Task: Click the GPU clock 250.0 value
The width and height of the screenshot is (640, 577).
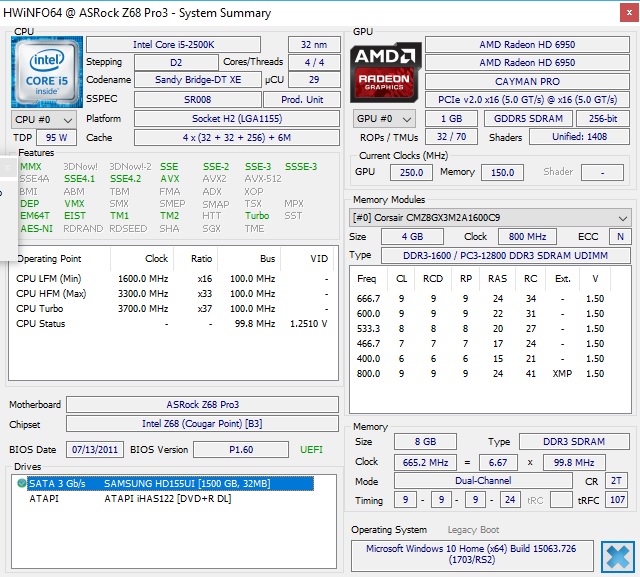Action: [411, 172]
